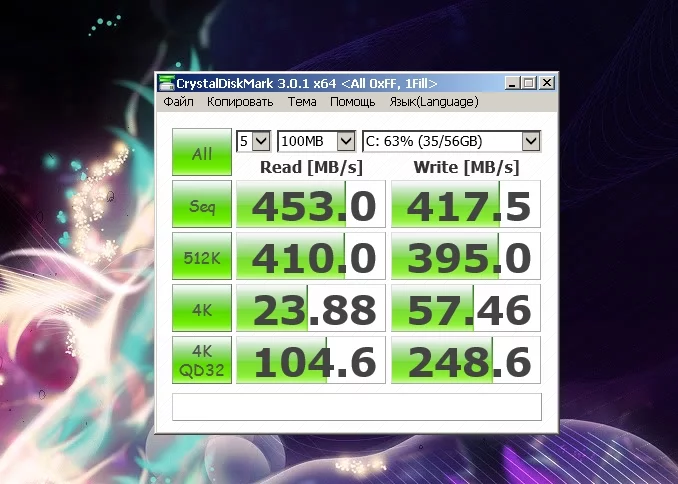This screenshot has height=484, width=678.
Task: Click the 4K read result 23.88
Action: click(x=310, y=308)
